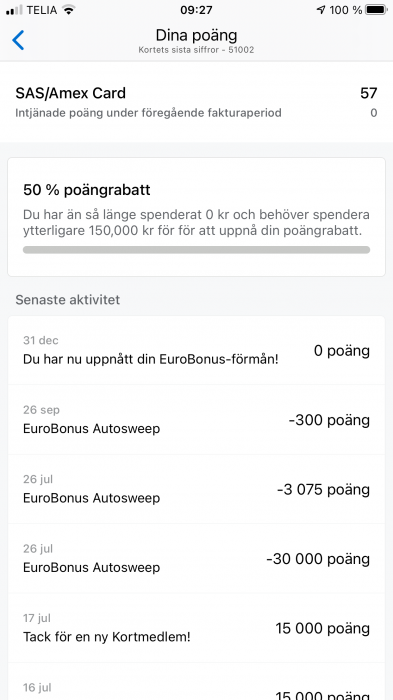Tap the Kortets sista siffror subtitle
This screenshot has height=700, width=393.
point(196,50)
